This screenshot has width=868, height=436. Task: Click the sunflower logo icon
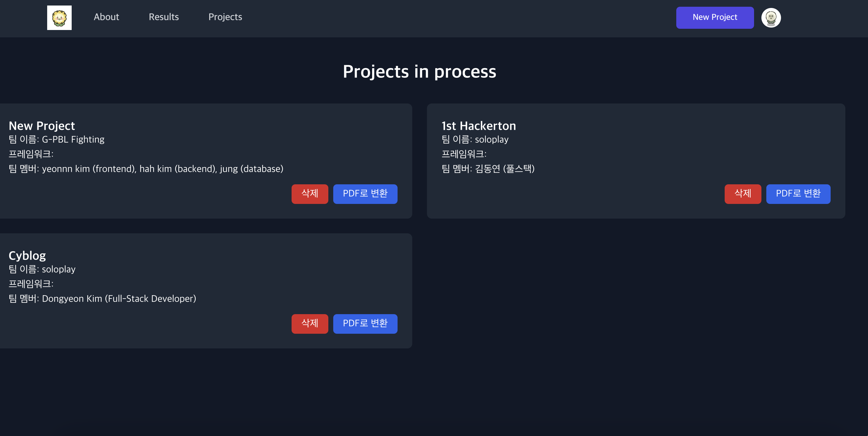59,17
